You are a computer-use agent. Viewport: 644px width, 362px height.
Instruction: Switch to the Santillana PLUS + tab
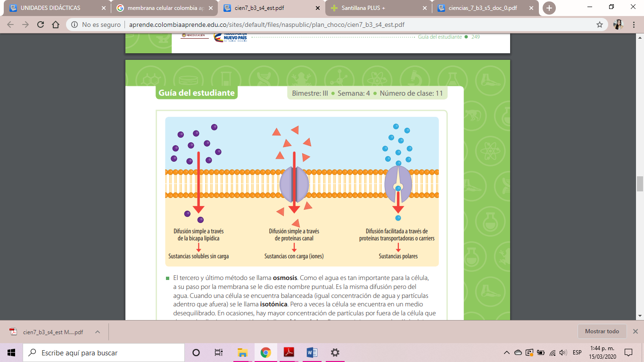point(379,8)
